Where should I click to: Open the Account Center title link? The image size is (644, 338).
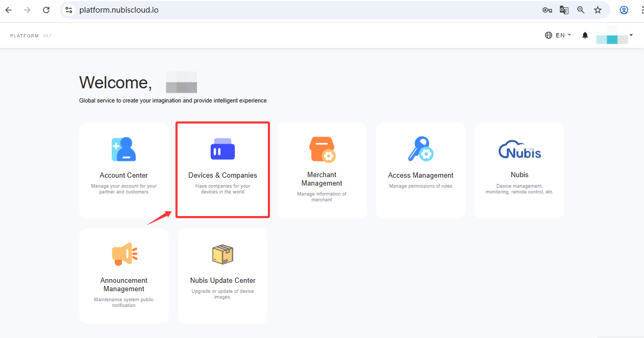tap(124, 175)
